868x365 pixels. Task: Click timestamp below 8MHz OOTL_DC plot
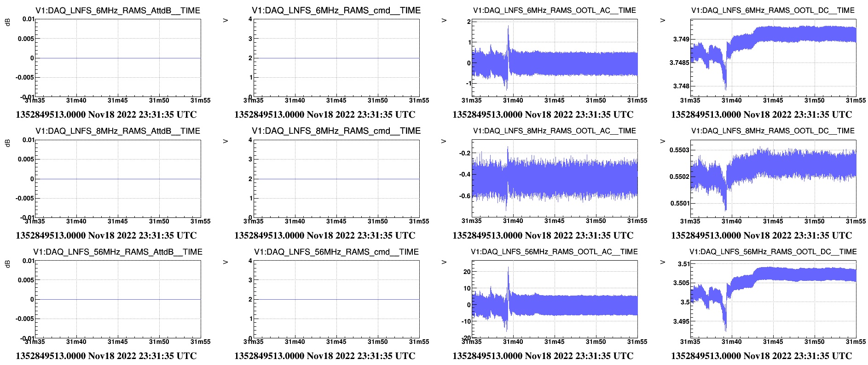[762, 235]
